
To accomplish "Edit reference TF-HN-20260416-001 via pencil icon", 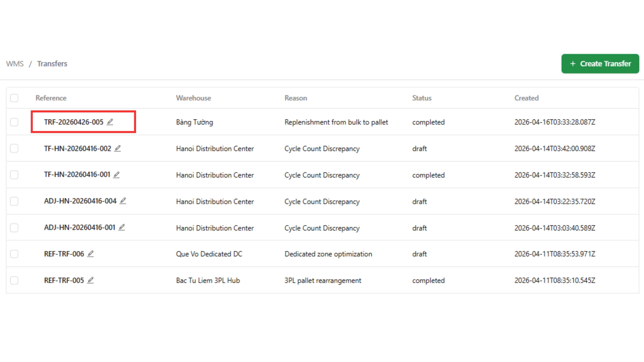I will [x=117, y=175].
